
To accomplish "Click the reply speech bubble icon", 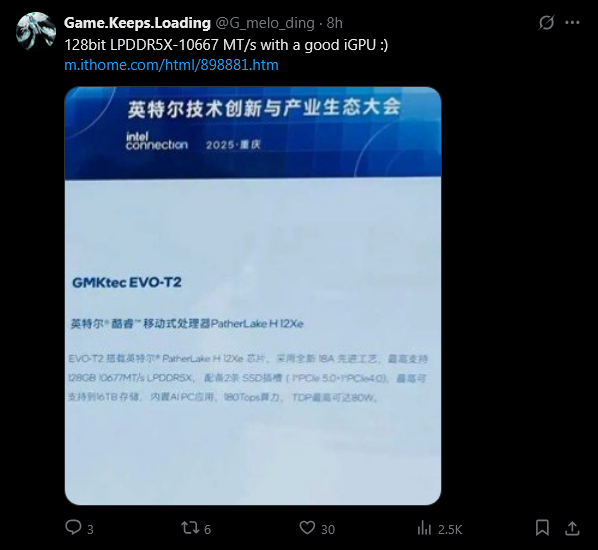I will pyautogui.click(x=73, y=528).
